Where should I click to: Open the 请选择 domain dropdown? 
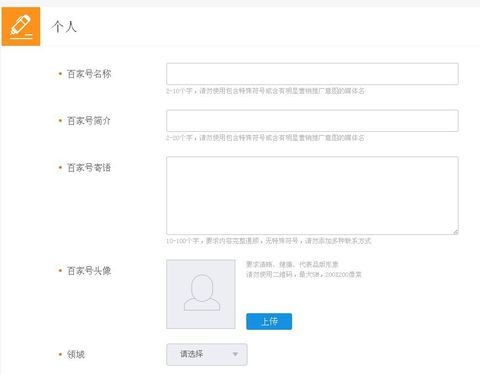coord(207,354)
